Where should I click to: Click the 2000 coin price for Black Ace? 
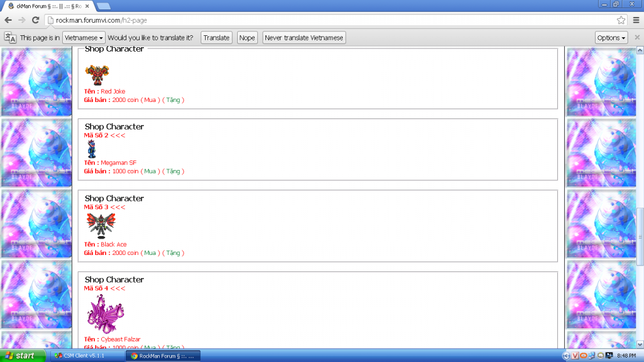tap(125, 253)
